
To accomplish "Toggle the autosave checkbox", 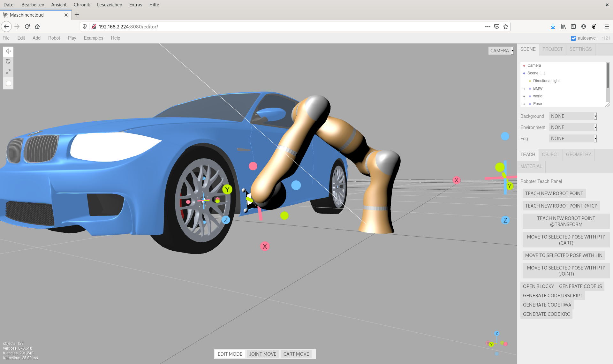I will point(573,38).
